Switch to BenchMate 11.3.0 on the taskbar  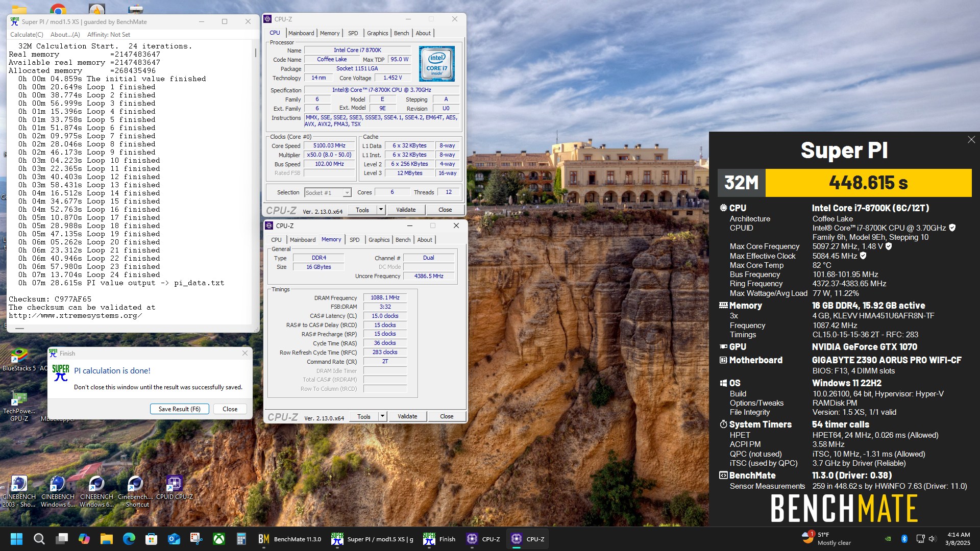point(290,539)
